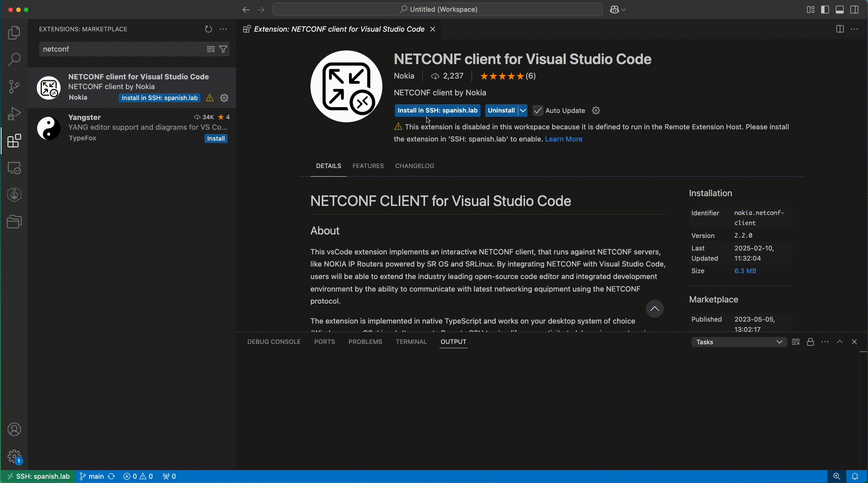Image resolution: width=868 pixels, height=483 pixels.
Task: Open the Tasks output channel dropdown
Action: tap(739, 342)
